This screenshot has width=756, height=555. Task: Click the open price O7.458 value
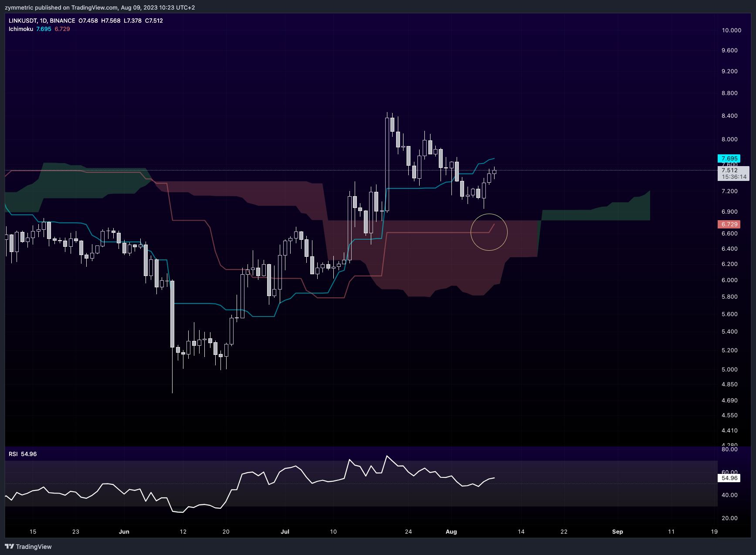88,20
